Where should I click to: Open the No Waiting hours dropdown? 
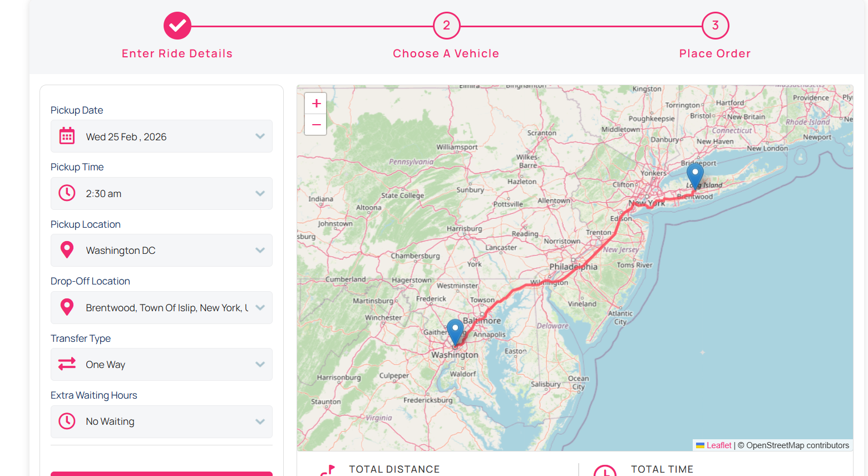click(260, 421)
